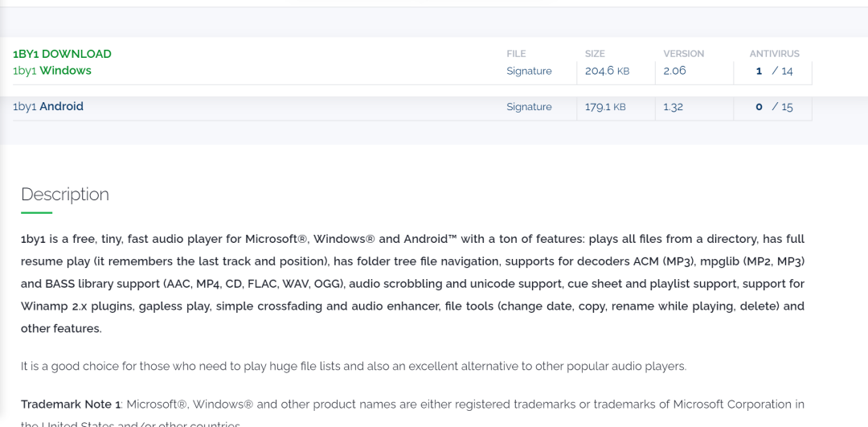The width and height of the screenshot is (868, 427).
Task: Open the 1by1 Windows download link
Action: click(52, 71)
